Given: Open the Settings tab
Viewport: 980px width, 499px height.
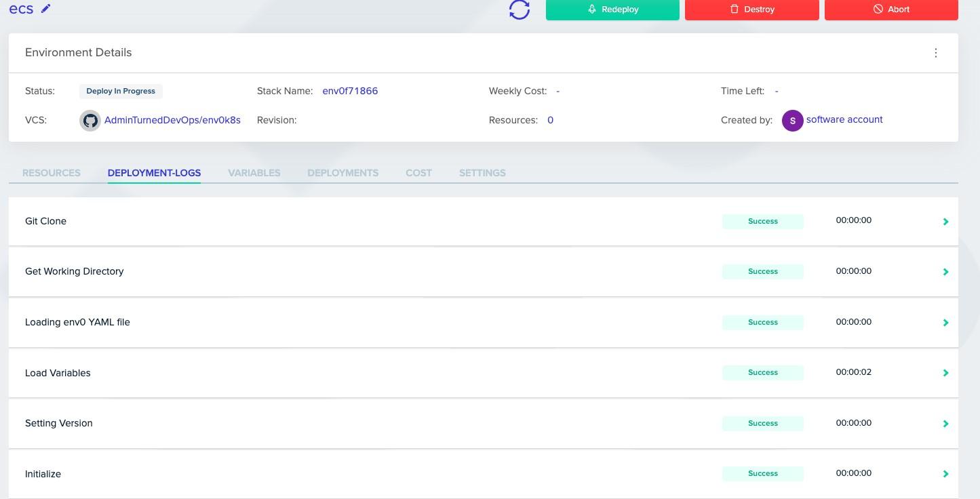Looking at the screenshot, I should click(482, 173).
